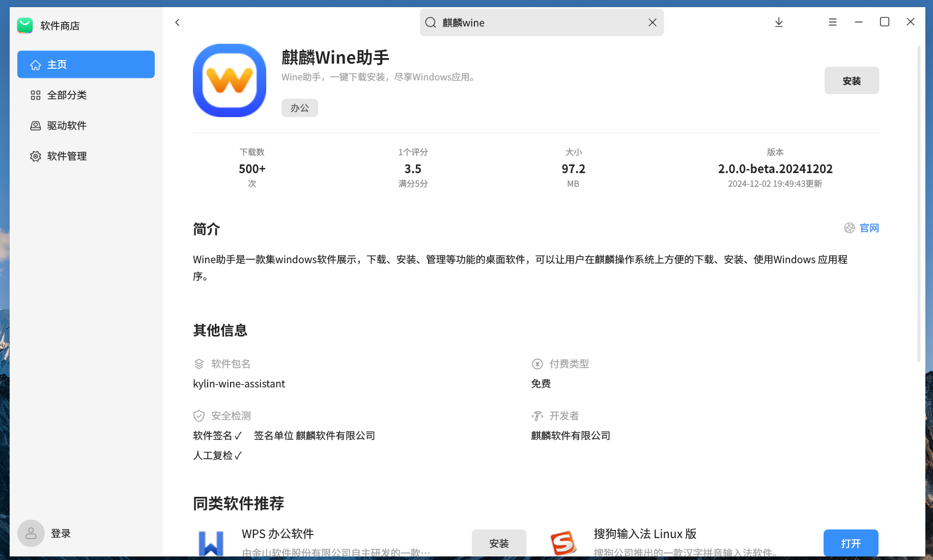Open the 主页 home page
Image resolution: width=933 pixels, height=560 pixels.
(x=86, y=64)
